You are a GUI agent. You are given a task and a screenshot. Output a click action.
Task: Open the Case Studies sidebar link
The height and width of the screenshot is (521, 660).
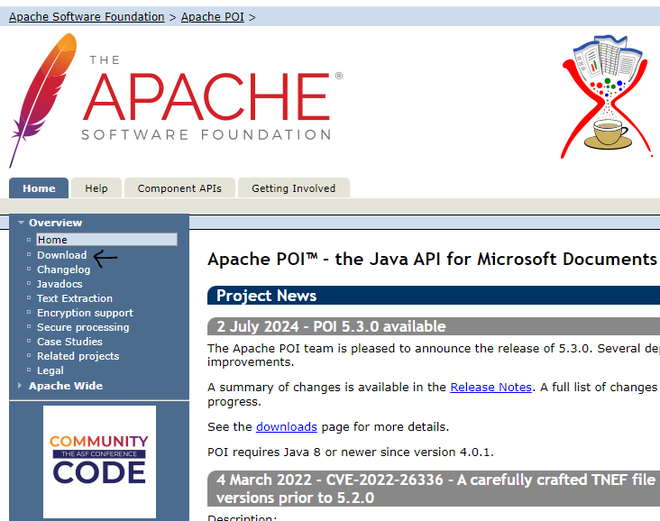click(x=70, y=341)
